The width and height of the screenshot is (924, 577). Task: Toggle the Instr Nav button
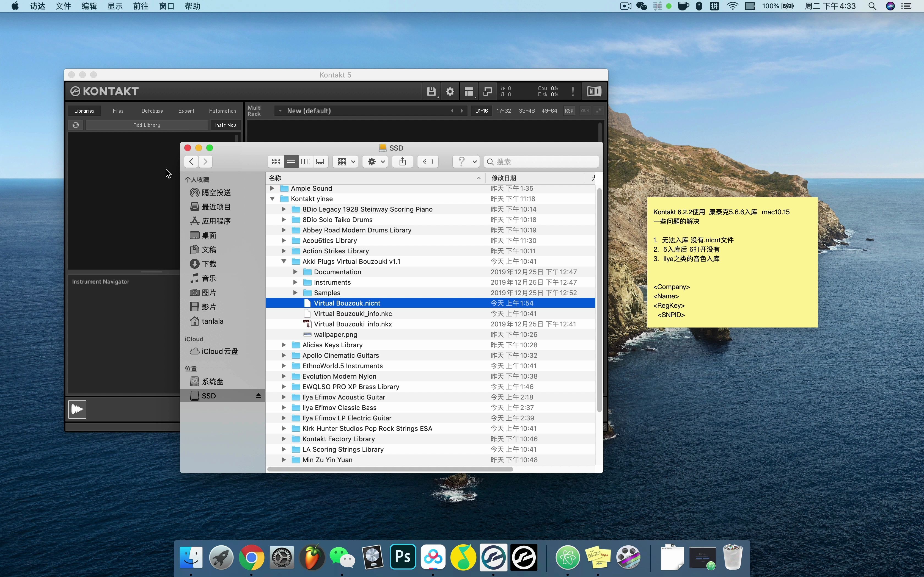[x=225, y=125]
